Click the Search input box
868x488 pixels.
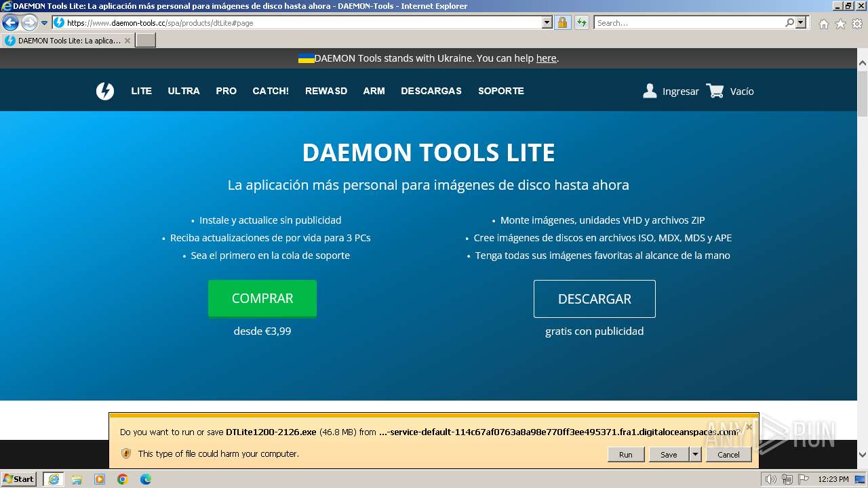point(689,22)
